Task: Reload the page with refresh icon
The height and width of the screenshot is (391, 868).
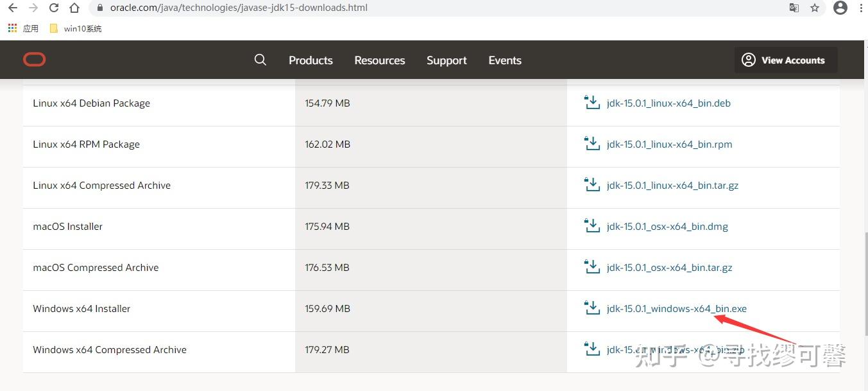Action: [54, 8]
